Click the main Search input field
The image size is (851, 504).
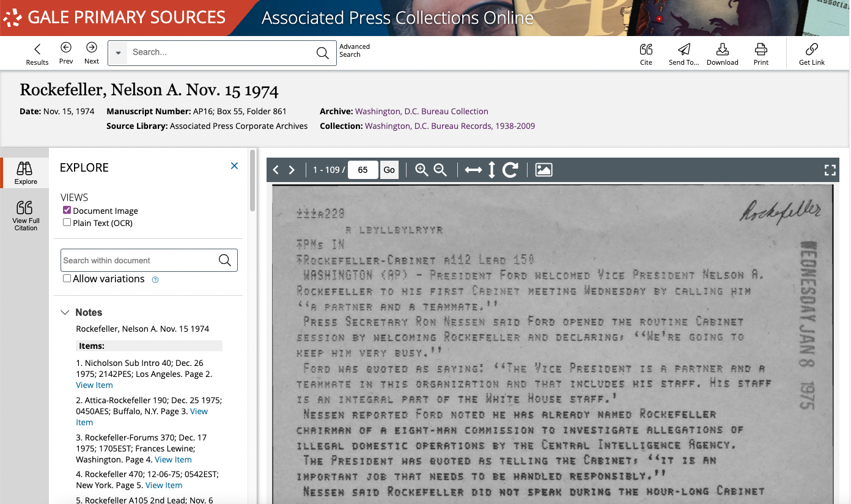[x=220, y=53]
